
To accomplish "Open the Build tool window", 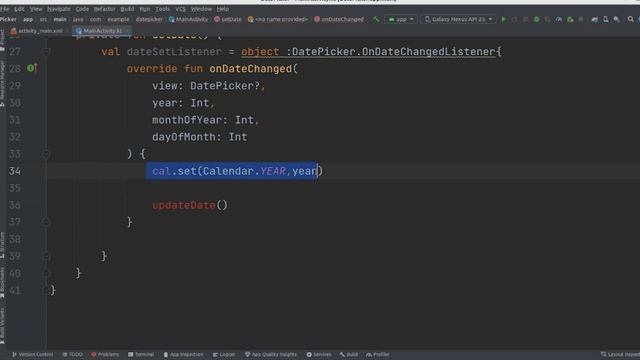I will pos(349,354).
